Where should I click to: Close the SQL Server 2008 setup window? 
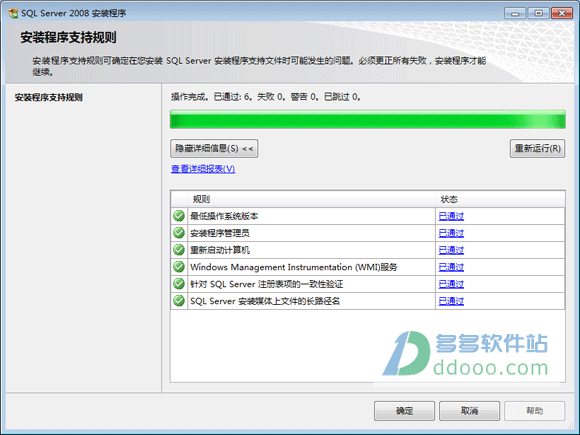(x=562, y=13)
